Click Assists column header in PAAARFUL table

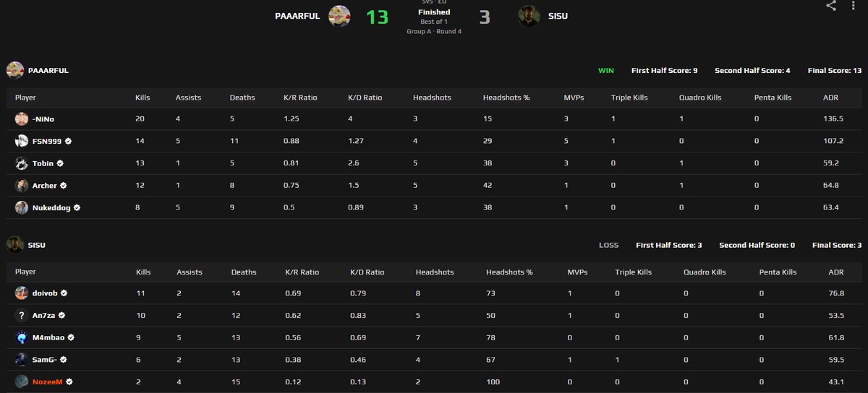coord(188,98)
